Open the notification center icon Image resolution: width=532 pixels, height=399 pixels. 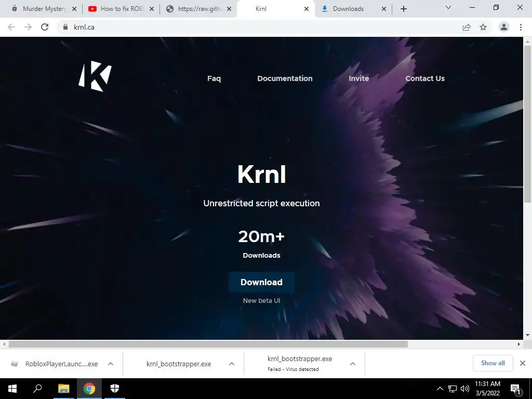[x=516, y=389]
